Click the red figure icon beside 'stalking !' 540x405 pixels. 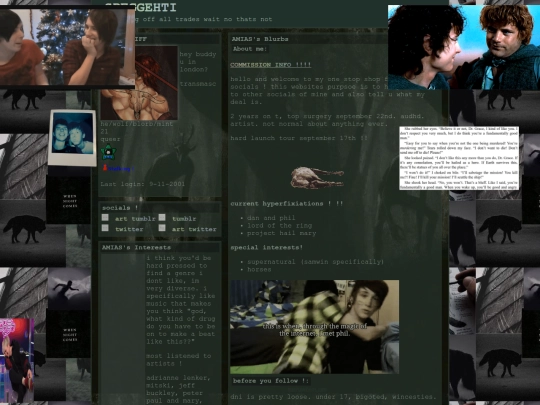click(x=105, y=168)
